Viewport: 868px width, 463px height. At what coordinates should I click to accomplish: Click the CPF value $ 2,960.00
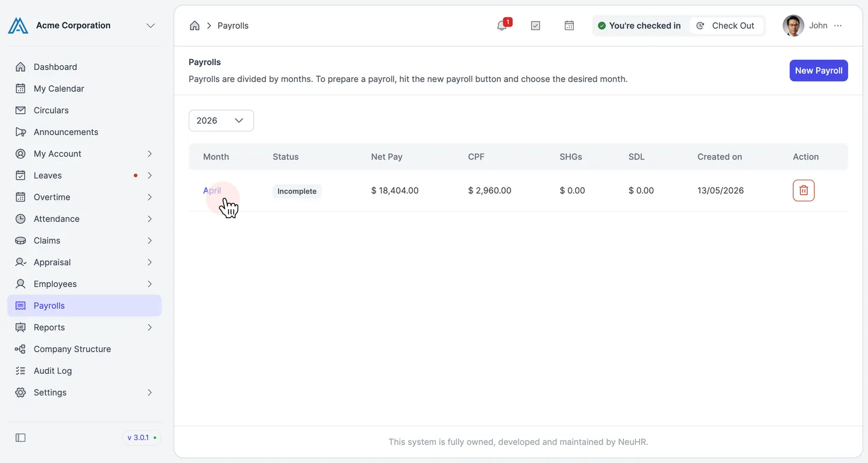pos(489,191)
